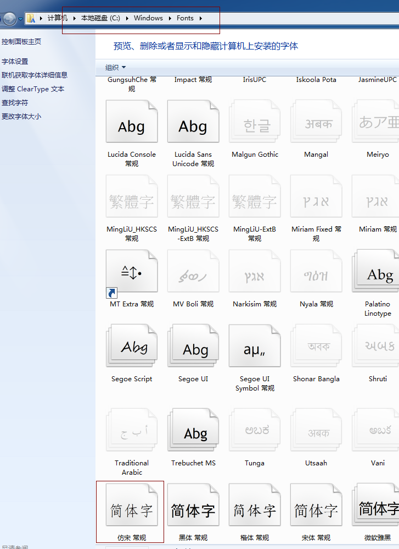This screenshot has width=399, height=549.
Task: Open 更改字体大小 link in sidebar
Action: (21, 116)
